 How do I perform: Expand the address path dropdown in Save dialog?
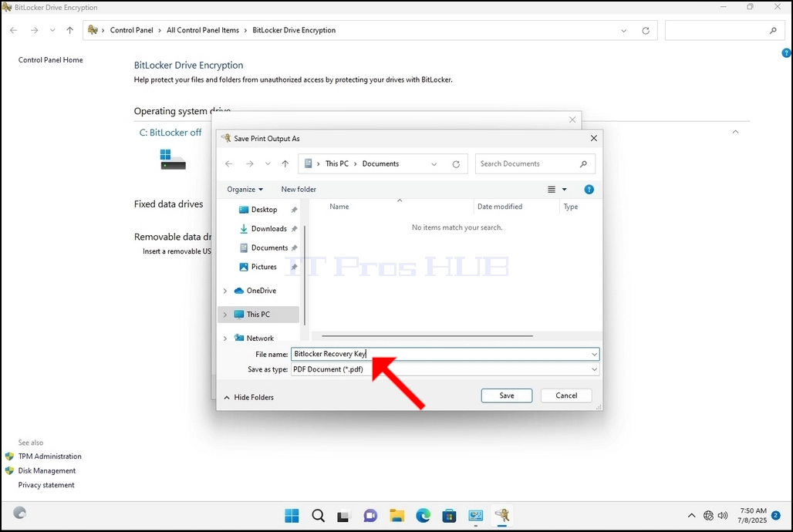click(x=434, y=164)
